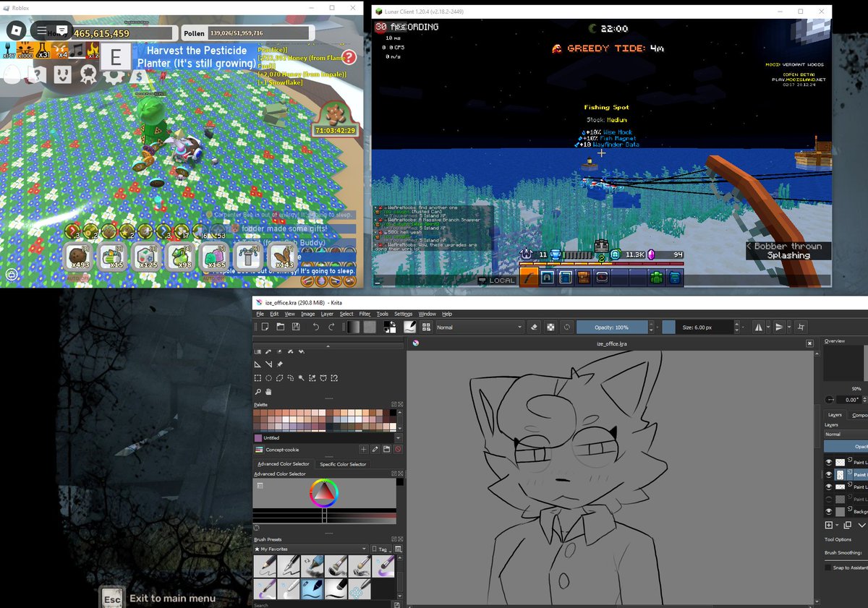The width and height of the screenshot is (868, 608).
Task: Open Roblox menu logo button
Action: tap(17, 30)
